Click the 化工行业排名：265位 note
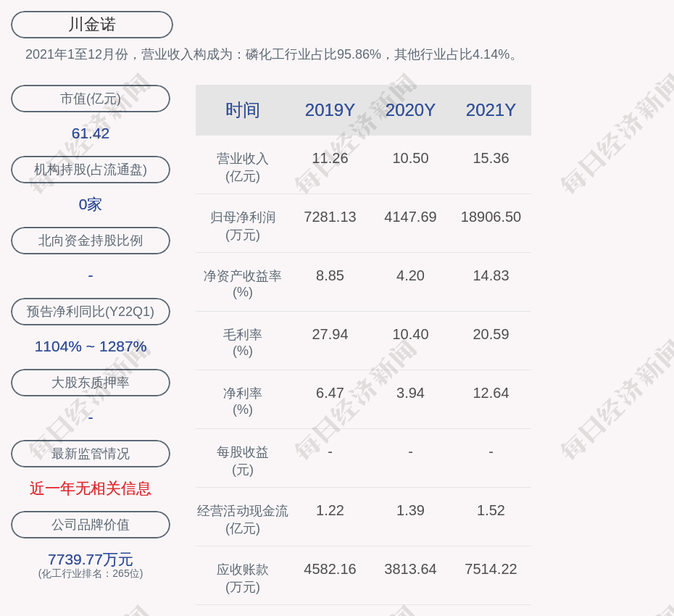Screen dimensions: 674x616 [x=91, y=573]
